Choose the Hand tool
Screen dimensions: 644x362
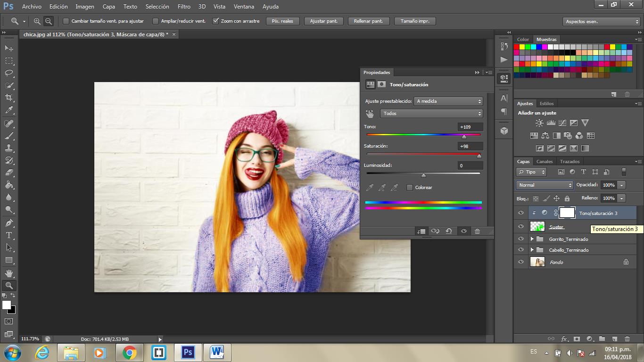[9, 273]
